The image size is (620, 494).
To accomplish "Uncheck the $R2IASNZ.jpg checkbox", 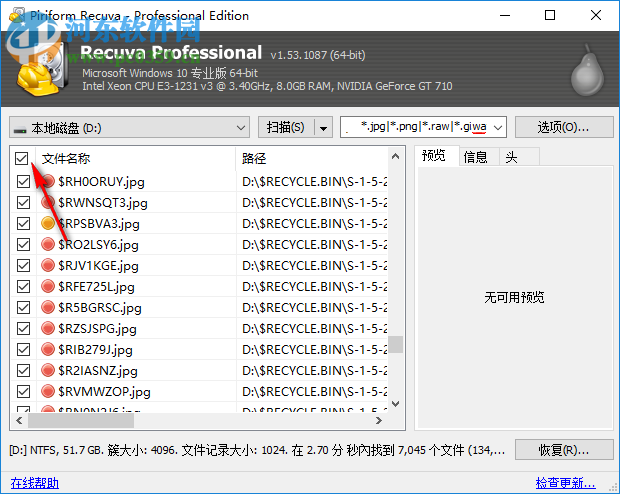I will pyautogui.click(x=23, y=370).
